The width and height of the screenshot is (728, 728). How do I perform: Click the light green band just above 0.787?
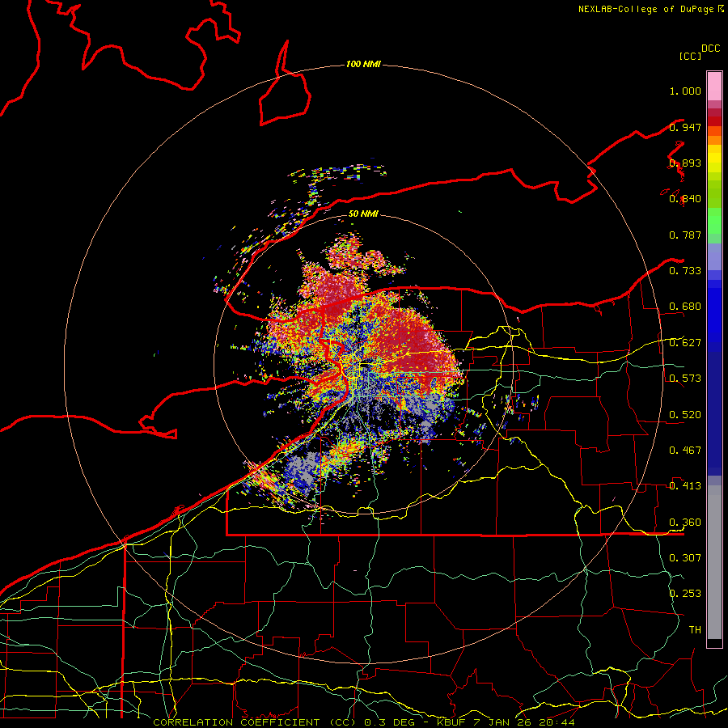pyautogui.click(x=714, y=221)
